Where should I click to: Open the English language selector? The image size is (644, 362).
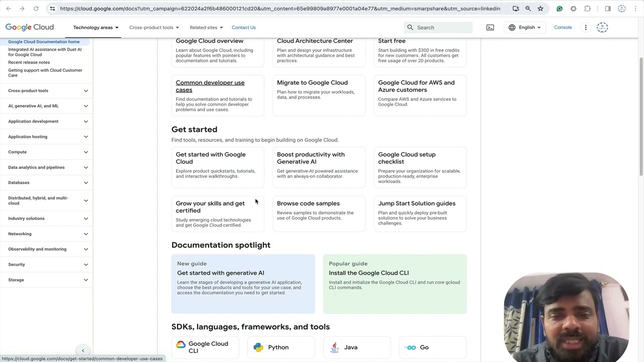coord(525,28)
